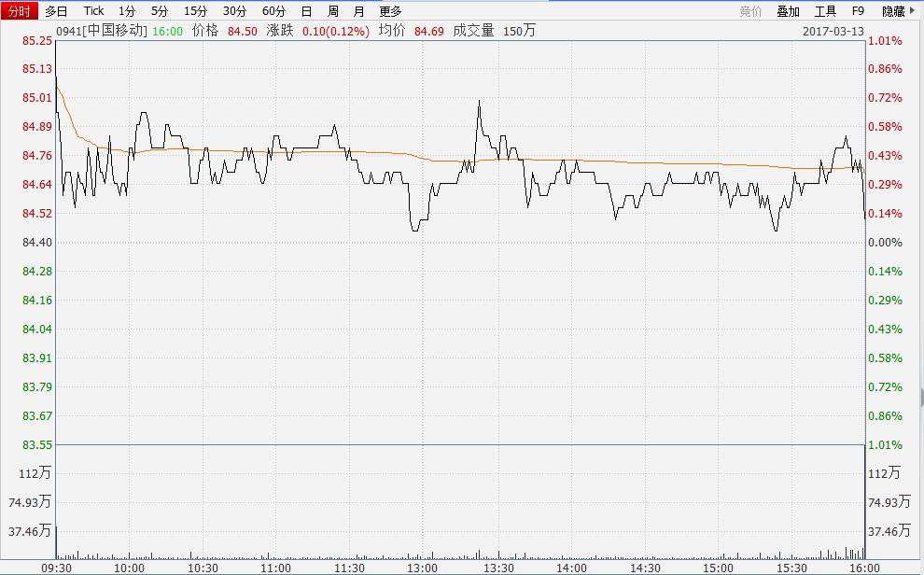Click stock code 0941[中国移动] label

coord(102,31)
